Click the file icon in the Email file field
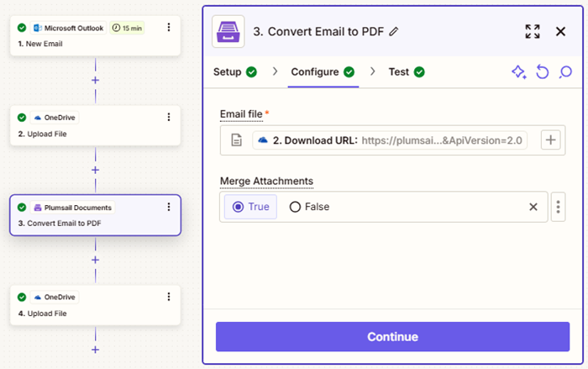This screenshot has width=588, height=369. [x=237, y=140]
